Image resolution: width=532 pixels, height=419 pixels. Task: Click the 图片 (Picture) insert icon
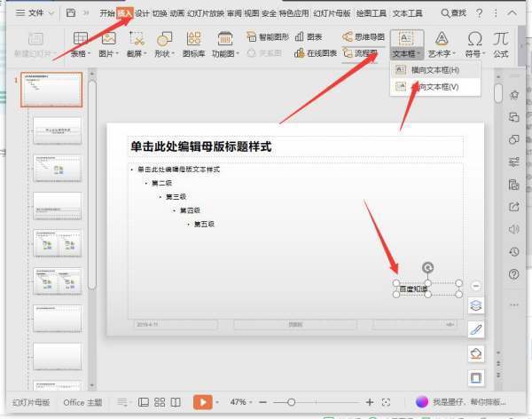[x=108, y=39]
